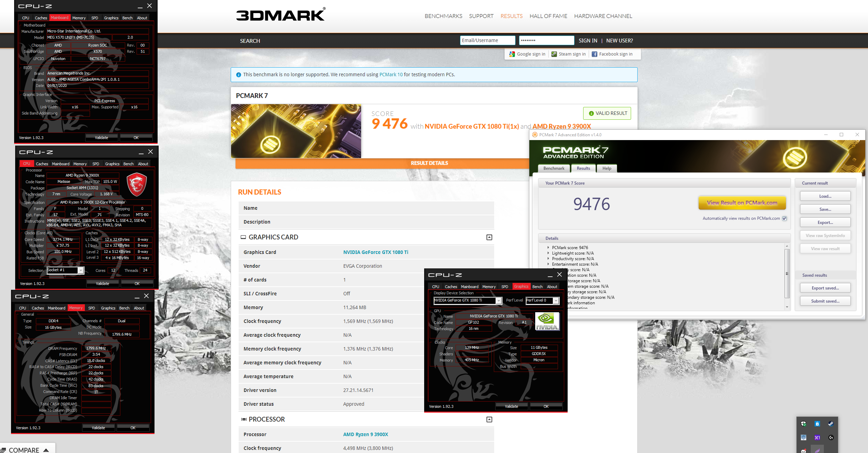
Task: Click the details list scroll-down arrow
Action: pyautogui.click(x=787, y=307)
